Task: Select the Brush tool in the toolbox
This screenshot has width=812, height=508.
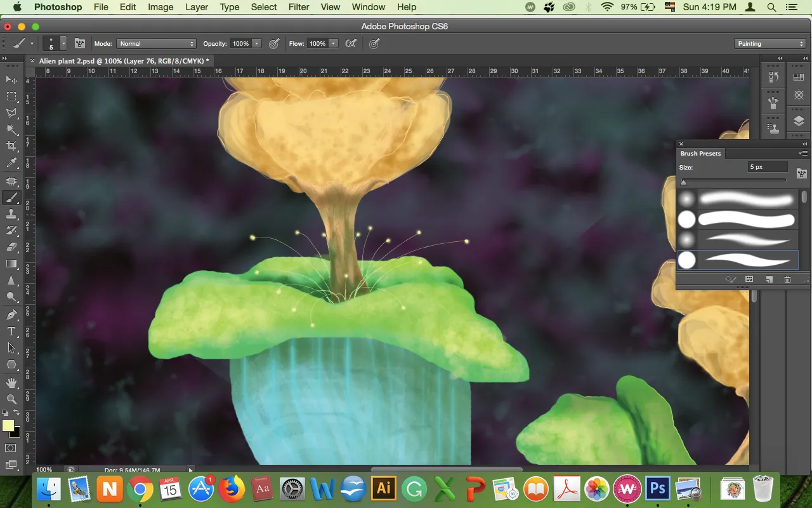Action: pos(11,197)
